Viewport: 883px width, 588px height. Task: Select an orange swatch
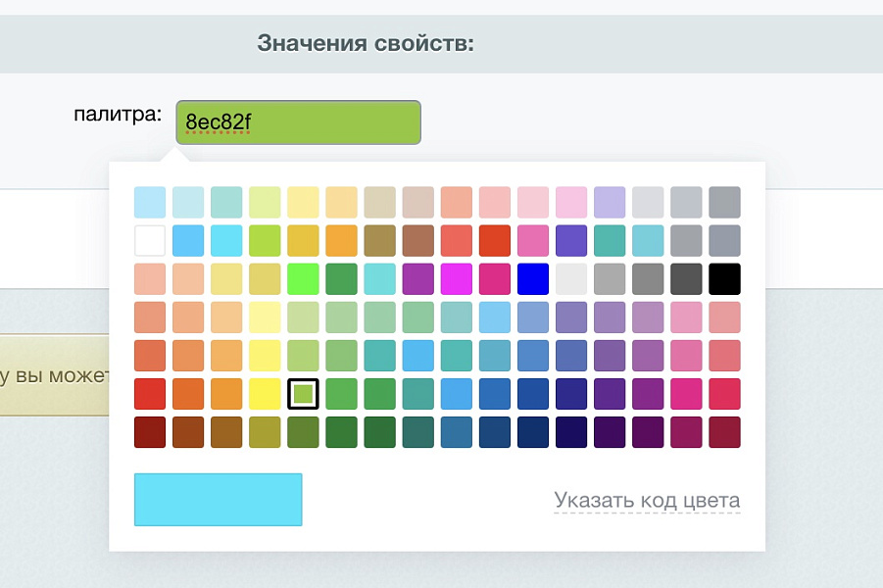coord(187,394)
